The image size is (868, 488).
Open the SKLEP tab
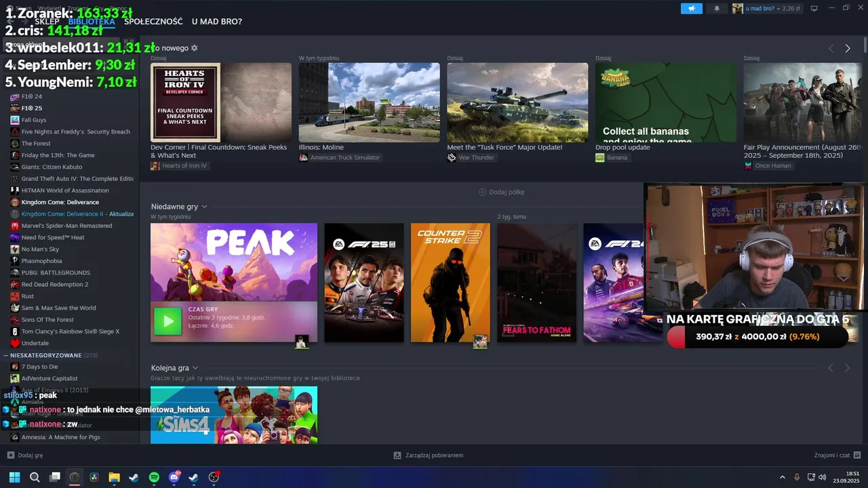pyautogui.click(x=47, y=22)
